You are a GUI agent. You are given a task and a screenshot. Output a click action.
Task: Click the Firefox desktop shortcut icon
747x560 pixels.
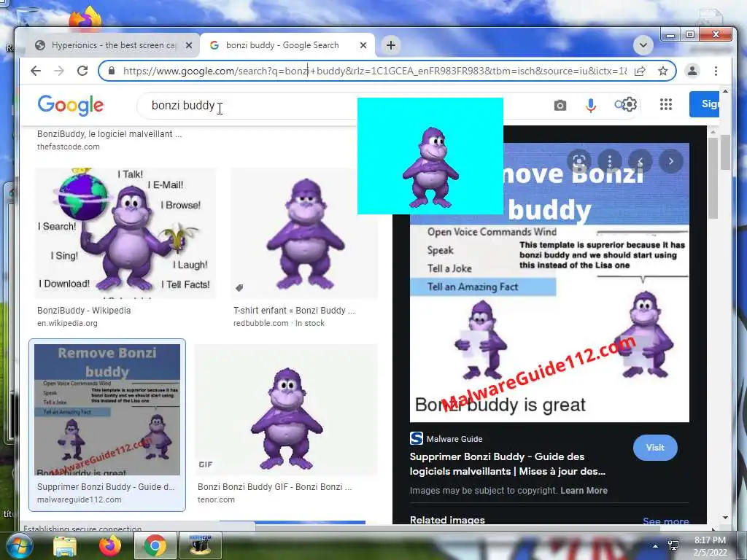86,18
